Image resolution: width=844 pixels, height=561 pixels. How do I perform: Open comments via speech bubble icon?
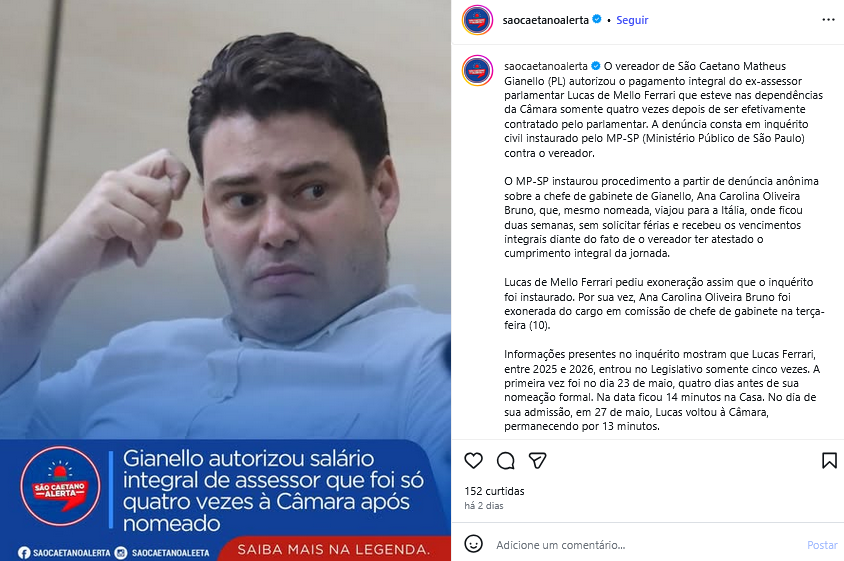click(505, 460)
